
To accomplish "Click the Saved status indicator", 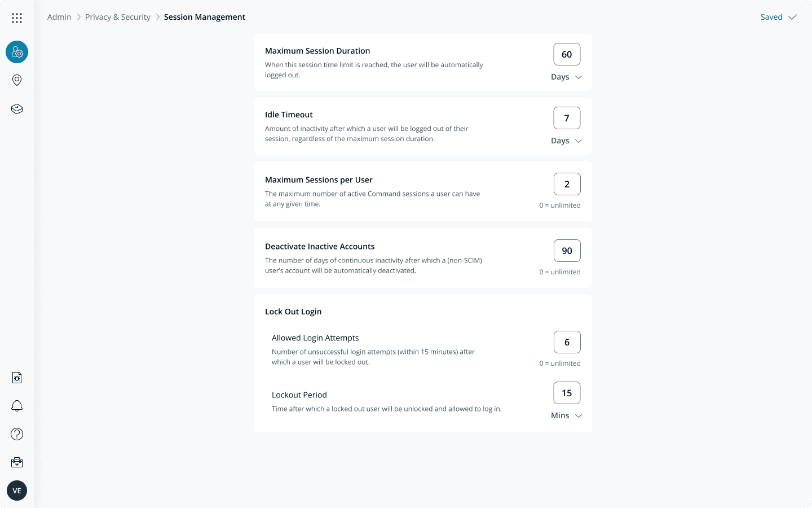I will coord(771,17).
